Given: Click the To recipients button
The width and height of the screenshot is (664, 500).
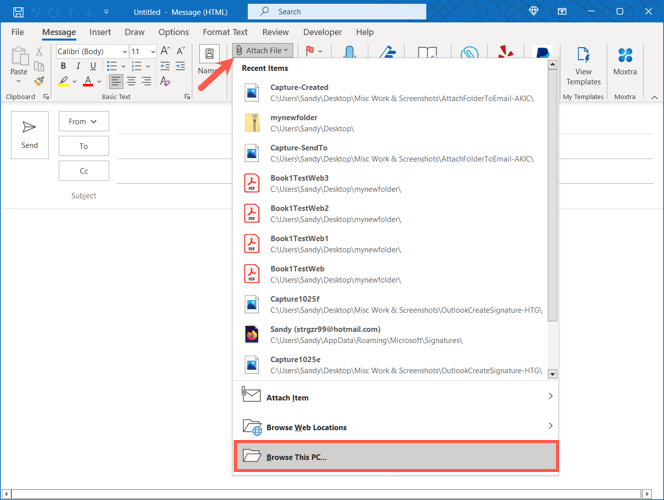Looking at the screenshot, I should click(x=83, y=146).
